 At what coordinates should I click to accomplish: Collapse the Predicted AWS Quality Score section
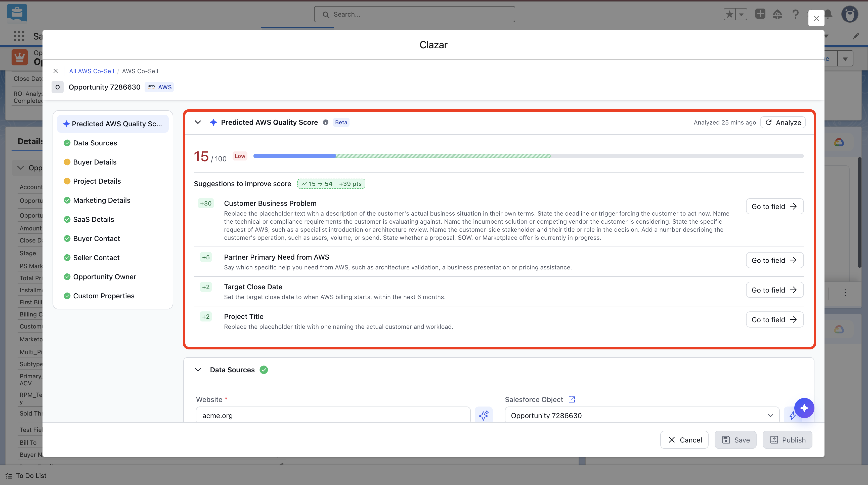point(198,122)
